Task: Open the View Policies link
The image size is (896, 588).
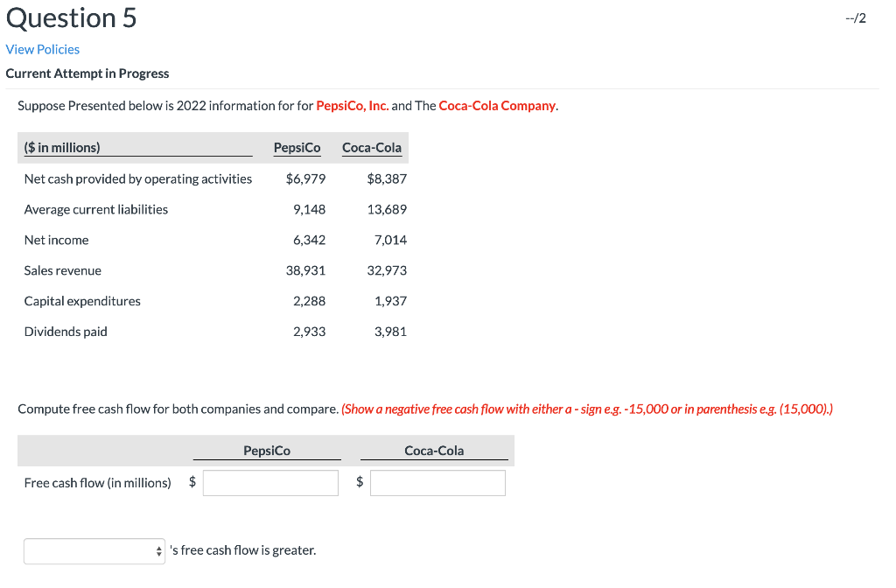Action: 42,49
